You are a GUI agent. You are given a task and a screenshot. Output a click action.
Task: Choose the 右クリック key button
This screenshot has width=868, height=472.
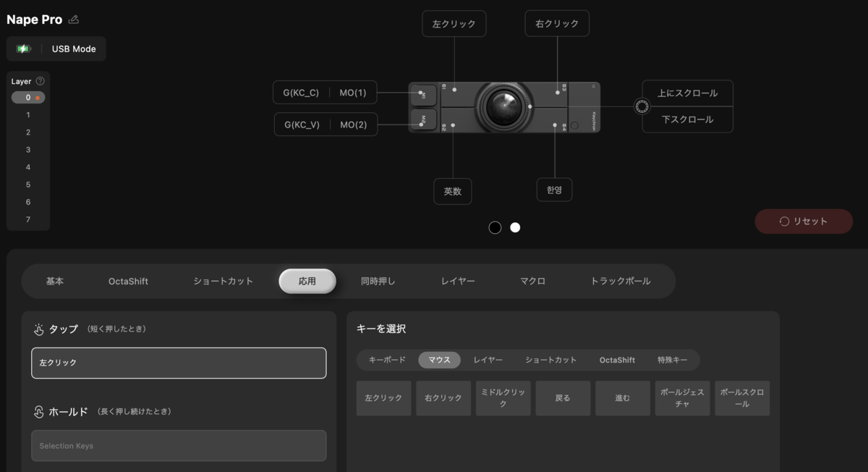443,398
